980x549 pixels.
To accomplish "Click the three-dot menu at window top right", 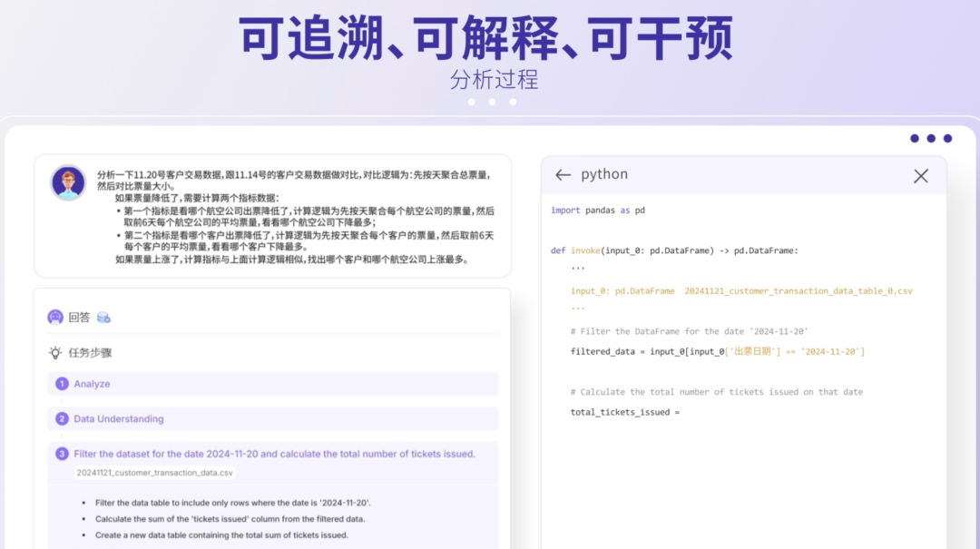I will click(931, 138).
